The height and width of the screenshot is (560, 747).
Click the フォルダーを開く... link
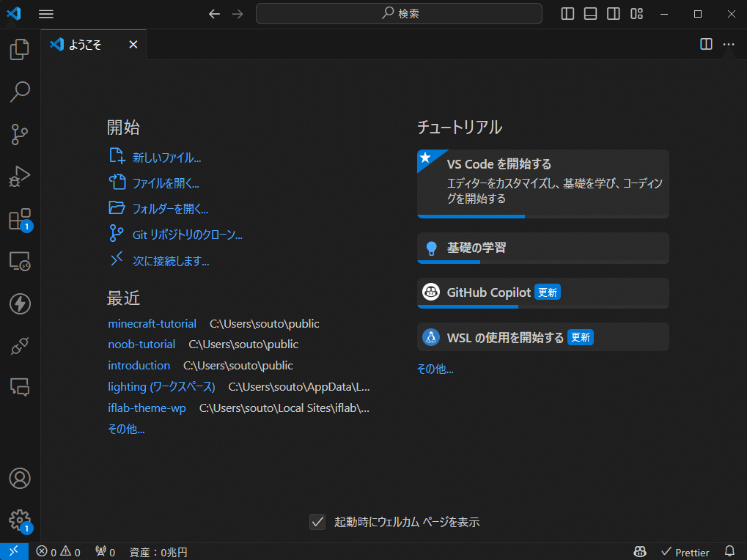(170, 209)
